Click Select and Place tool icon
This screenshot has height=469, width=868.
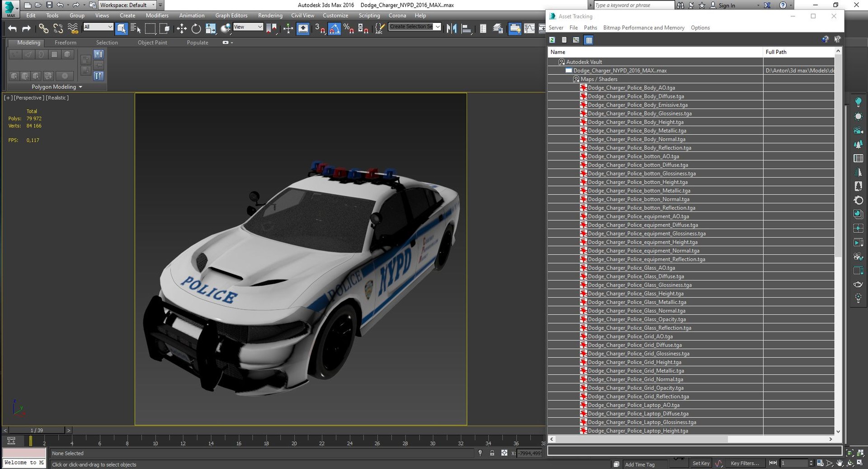pyautogui.click(x=226, y=28)
